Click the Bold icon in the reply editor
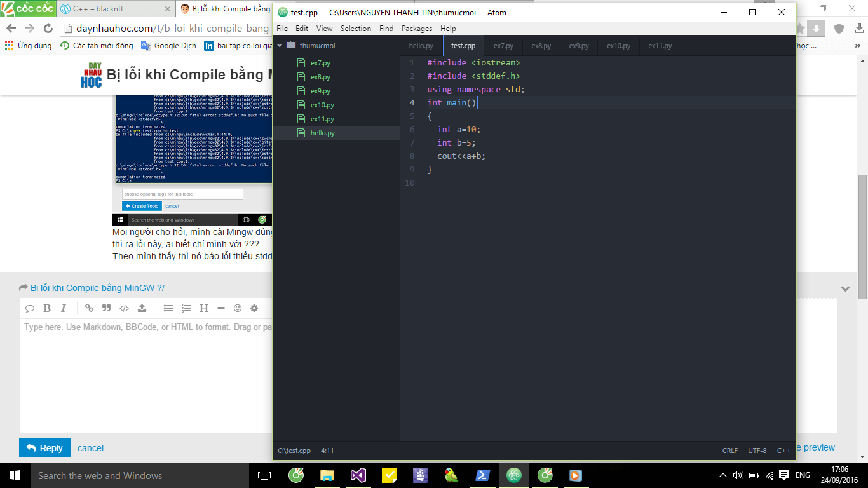This screenshot has width=868, height=488. tap(47, 308)
